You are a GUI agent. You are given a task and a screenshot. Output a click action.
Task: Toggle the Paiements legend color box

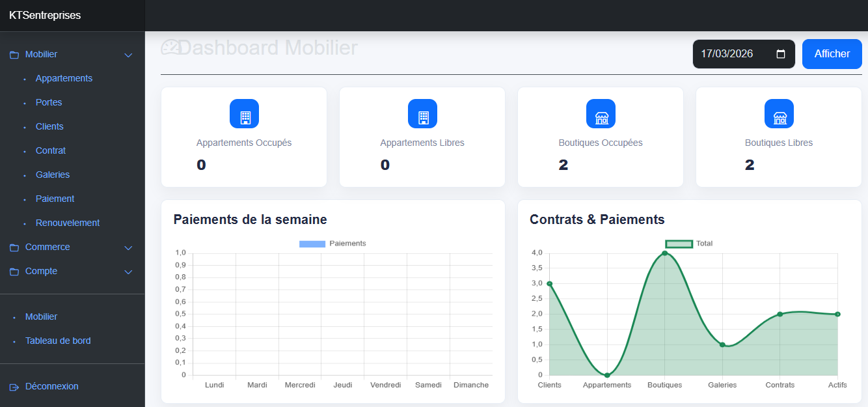[312, 244]
